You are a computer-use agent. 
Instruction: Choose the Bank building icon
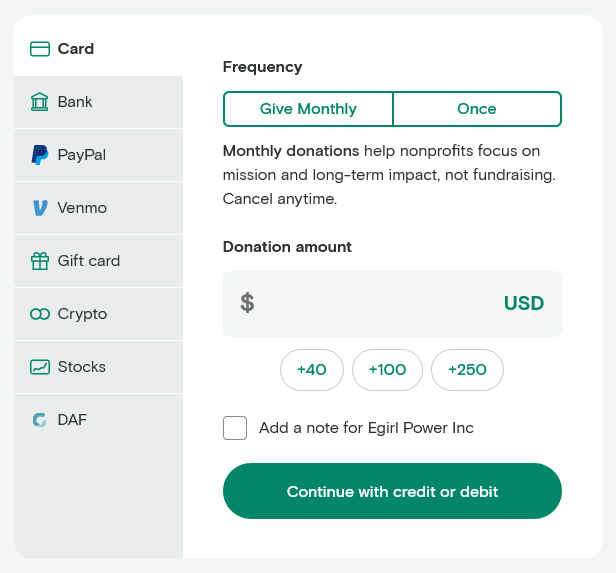tap(40, 102)
